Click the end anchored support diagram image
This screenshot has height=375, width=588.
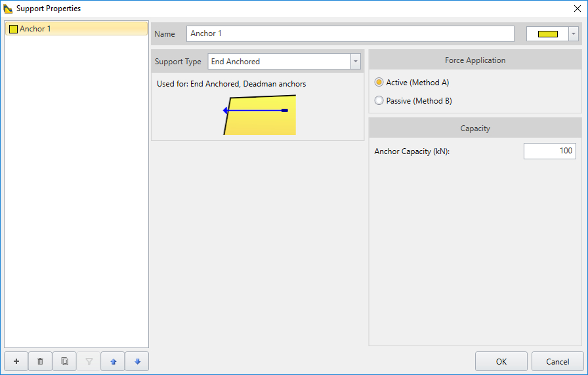[x=260, y=115]
